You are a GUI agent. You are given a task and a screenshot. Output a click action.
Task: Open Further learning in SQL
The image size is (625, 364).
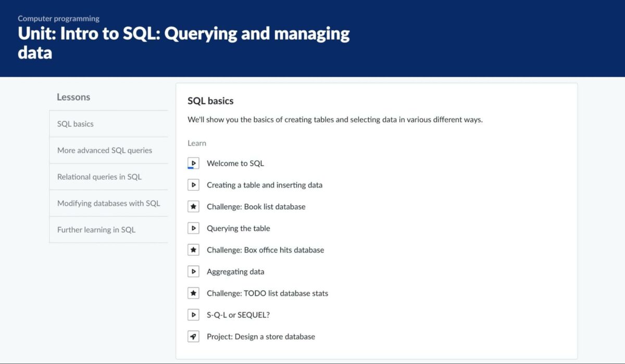point(96,229)
